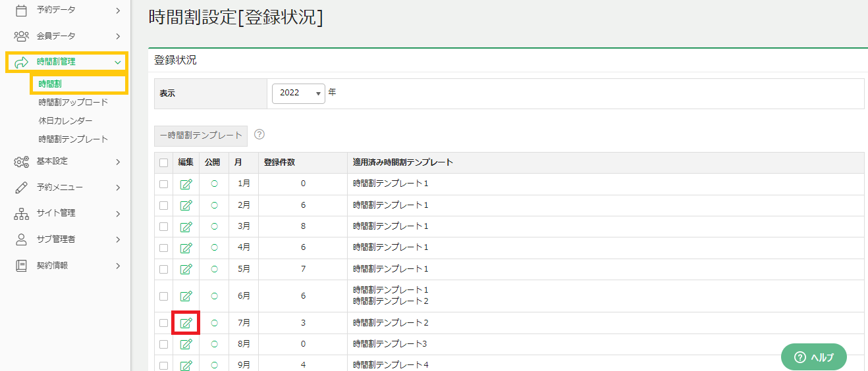Select 休日カレンダー submenu item
Image resolution: width=868 pixels, height=371 pixels.
coord(65,121)
